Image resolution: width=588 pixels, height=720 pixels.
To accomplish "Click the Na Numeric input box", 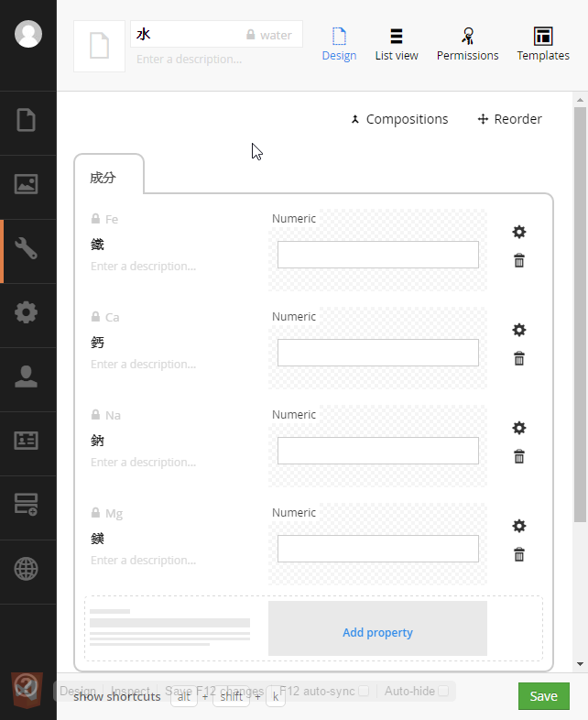I will tap(377, 451).
